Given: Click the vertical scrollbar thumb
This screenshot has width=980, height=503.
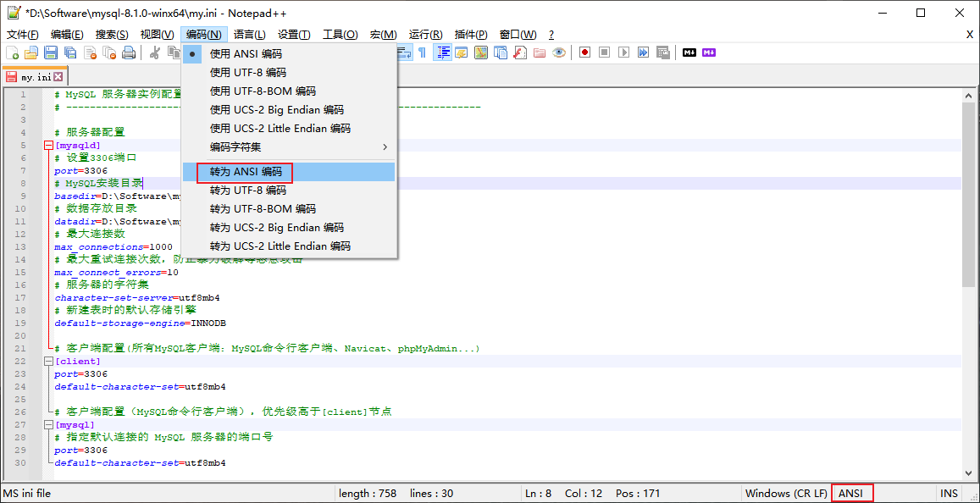Looking at the screenshot, I should 967,195.
